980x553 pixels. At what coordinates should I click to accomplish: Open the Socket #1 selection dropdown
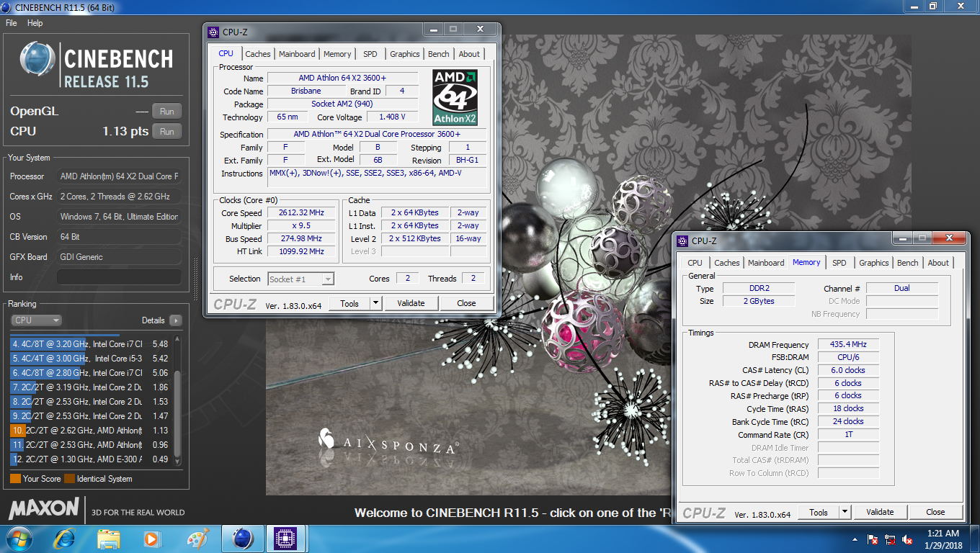[300, 279]
